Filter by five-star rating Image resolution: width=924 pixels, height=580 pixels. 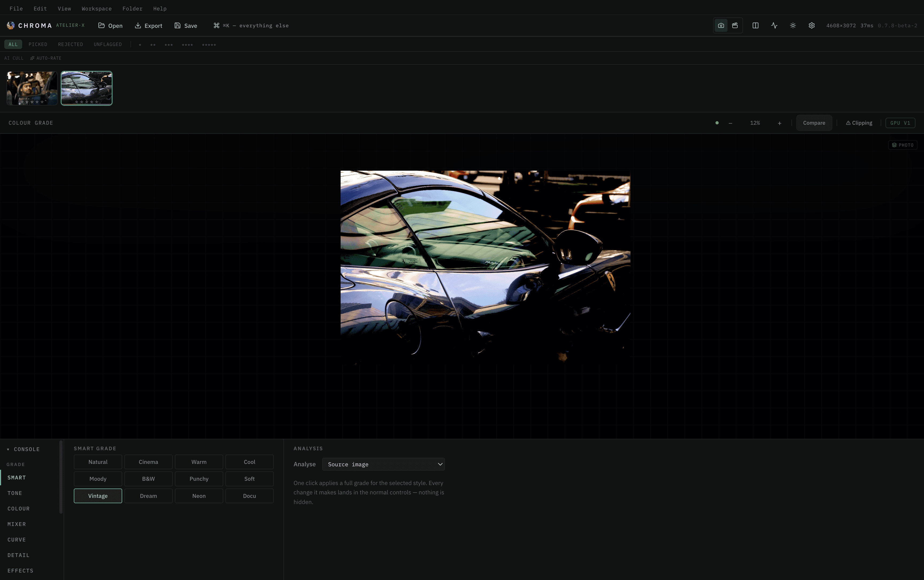tap(209, 45)
